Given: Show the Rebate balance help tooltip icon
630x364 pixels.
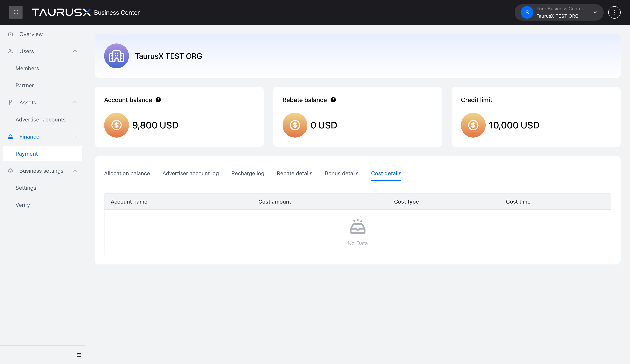Looking at the screenshot, I should 333,100.
